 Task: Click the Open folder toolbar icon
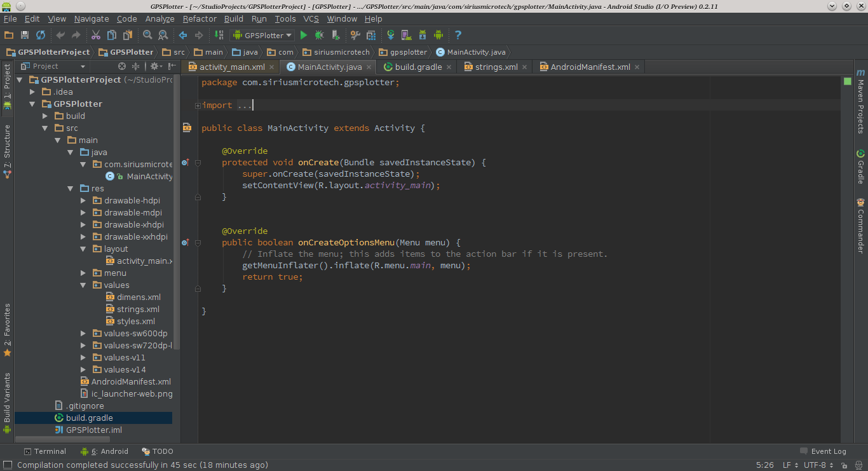[x=9, y=35]
